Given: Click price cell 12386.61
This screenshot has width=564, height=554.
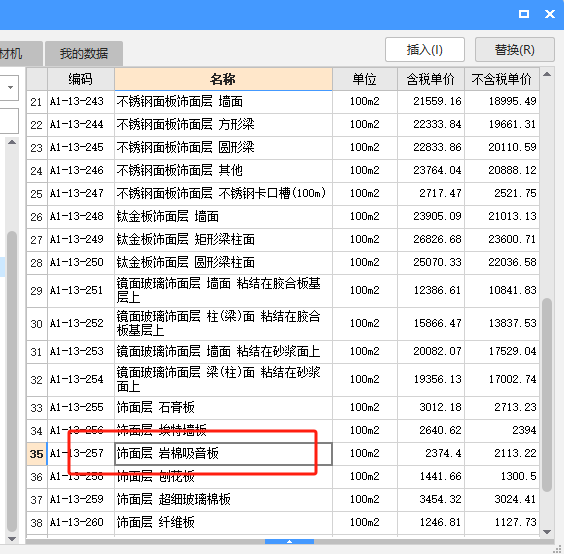Looking at the screenshot, I should (431, 291).
